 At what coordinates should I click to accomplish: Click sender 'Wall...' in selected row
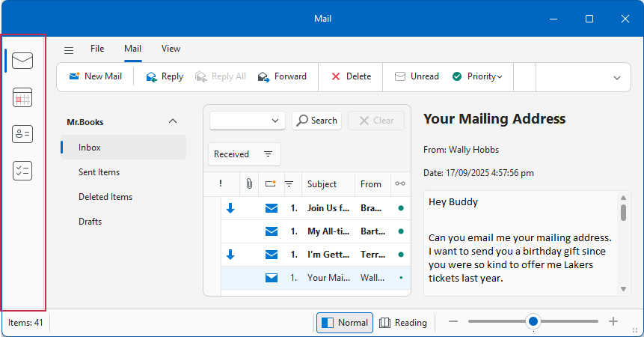[372, 278]
